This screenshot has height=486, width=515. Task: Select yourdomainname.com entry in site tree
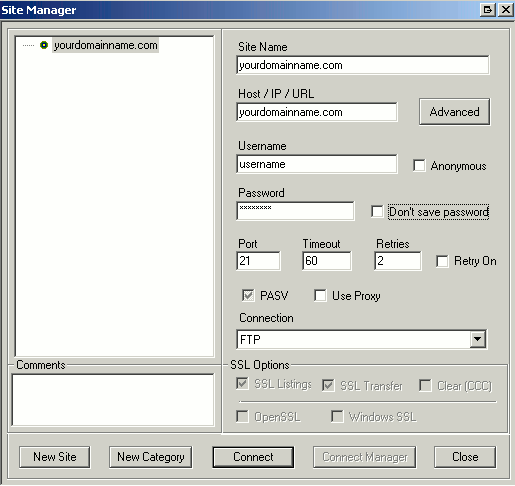point(106,45)
